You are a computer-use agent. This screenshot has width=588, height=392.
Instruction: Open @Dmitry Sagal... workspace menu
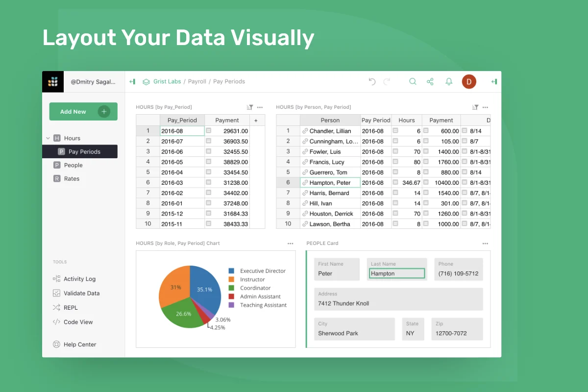93,82
